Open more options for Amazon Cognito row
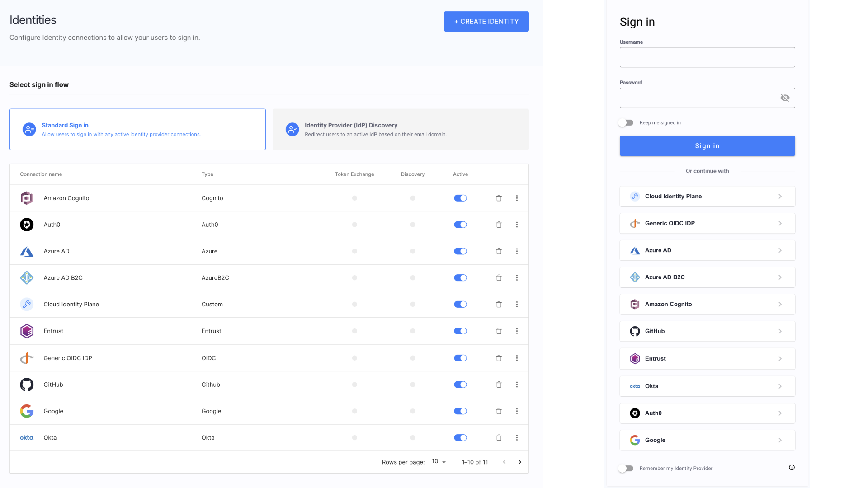 [x=517, y=198]
